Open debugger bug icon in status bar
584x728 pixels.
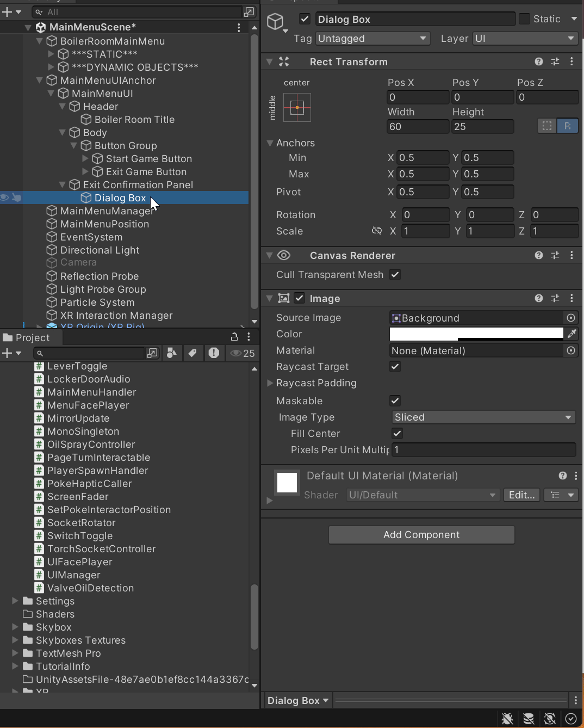click(x=507, y=719)
